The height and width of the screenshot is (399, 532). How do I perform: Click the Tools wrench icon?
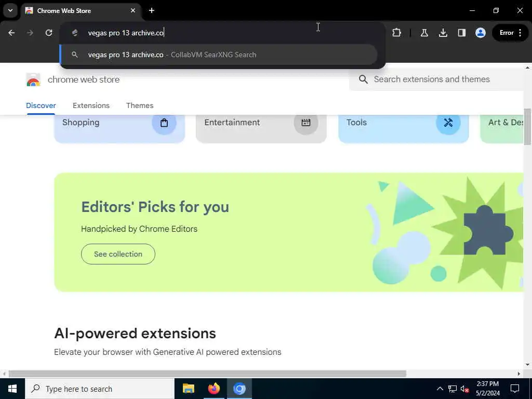pos(448,123)
